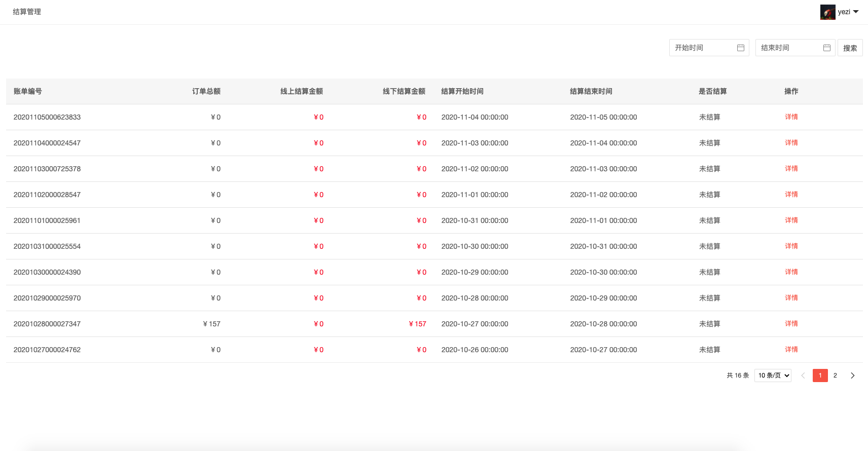Click the previous page left chevron

[x=803, y=375]
